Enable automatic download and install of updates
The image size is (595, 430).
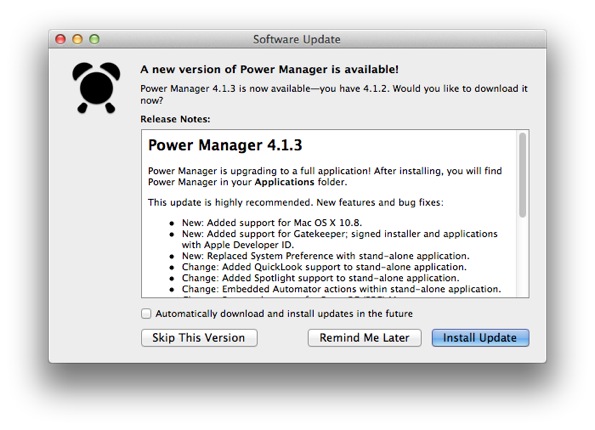coord(146,313)
